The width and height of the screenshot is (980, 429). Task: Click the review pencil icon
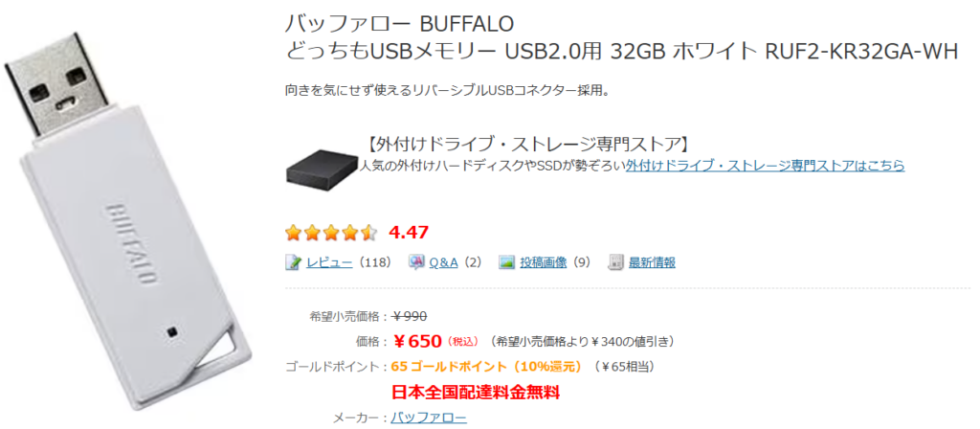[x=295, y=262]
